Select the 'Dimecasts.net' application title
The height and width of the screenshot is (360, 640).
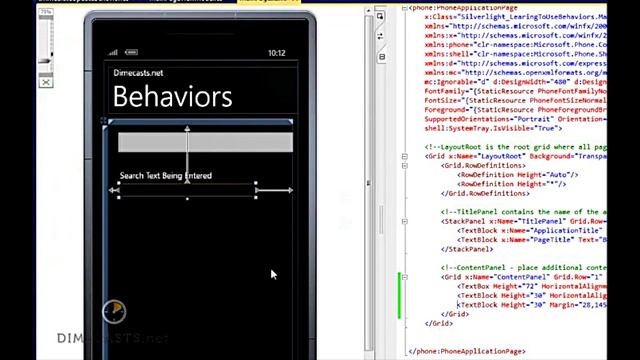138,73
